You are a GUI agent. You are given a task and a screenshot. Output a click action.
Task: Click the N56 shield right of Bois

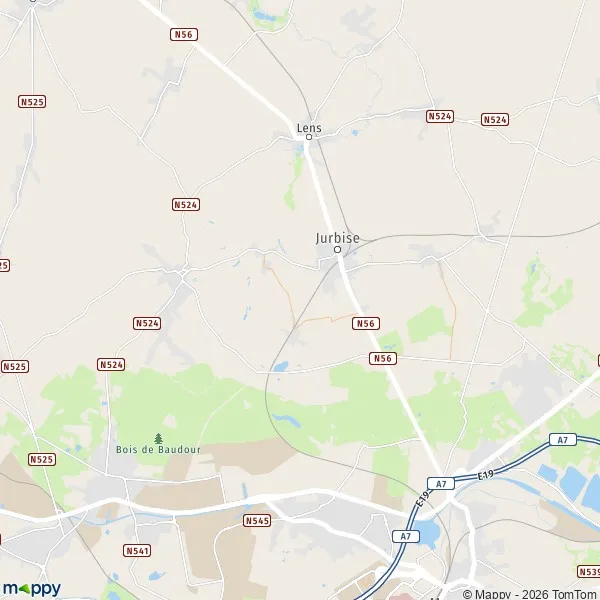click(x=383, y=359)
